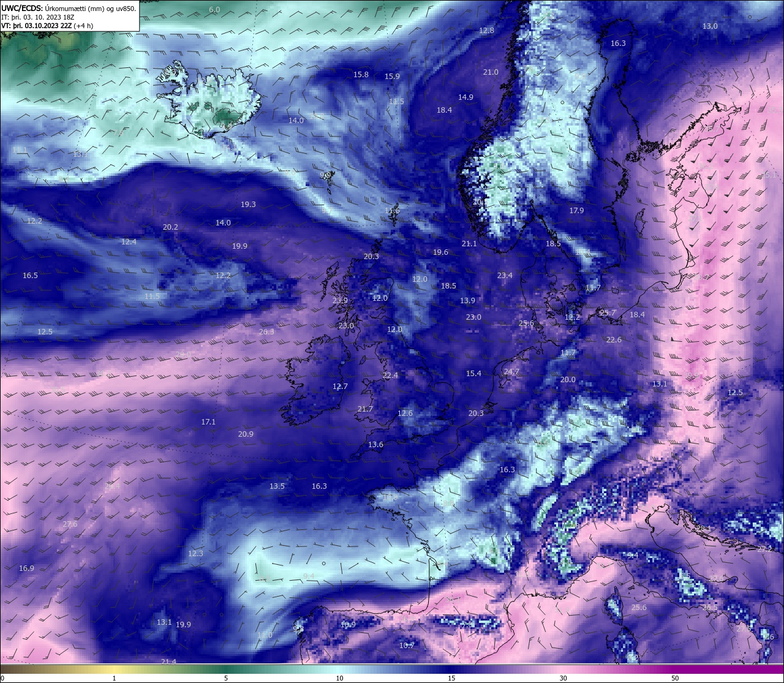Click the 17.1 value label

pyautogui.click(x=208, y=422)
